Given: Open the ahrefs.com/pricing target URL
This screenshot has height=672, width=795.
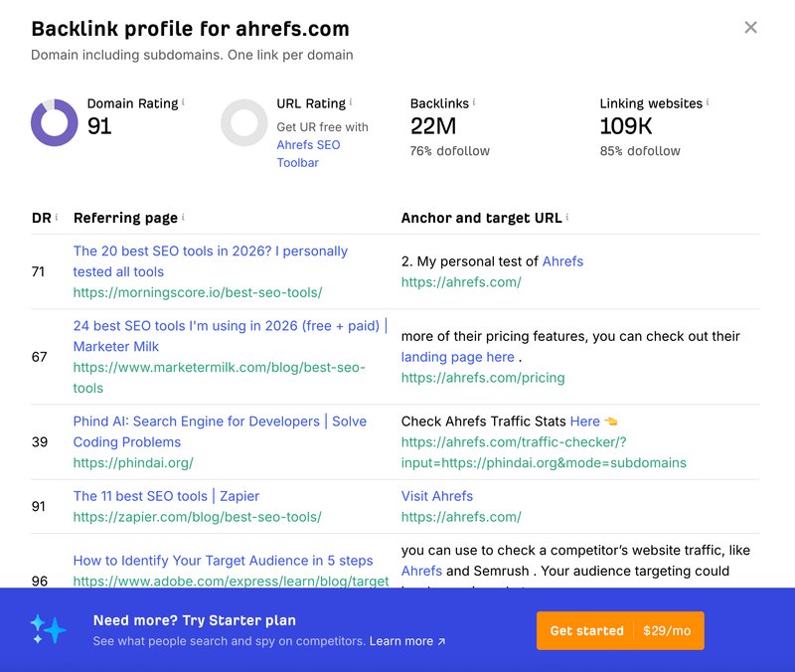Looking at the screenshot, I should click(483, 378).
